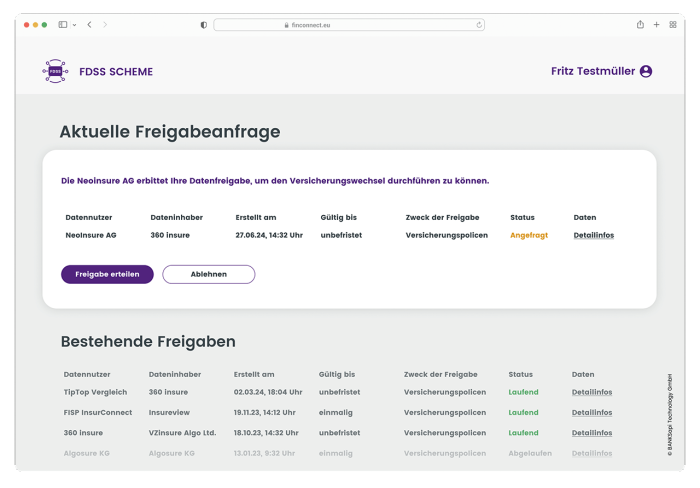Add a new tab with the plus icon
The height and width of the screenshot is (488, 700).
coord(656,25)
